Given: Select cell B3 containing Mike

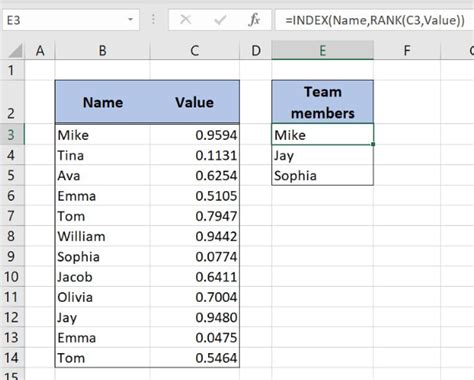Looking at the screenshot, I should [103, 135].
